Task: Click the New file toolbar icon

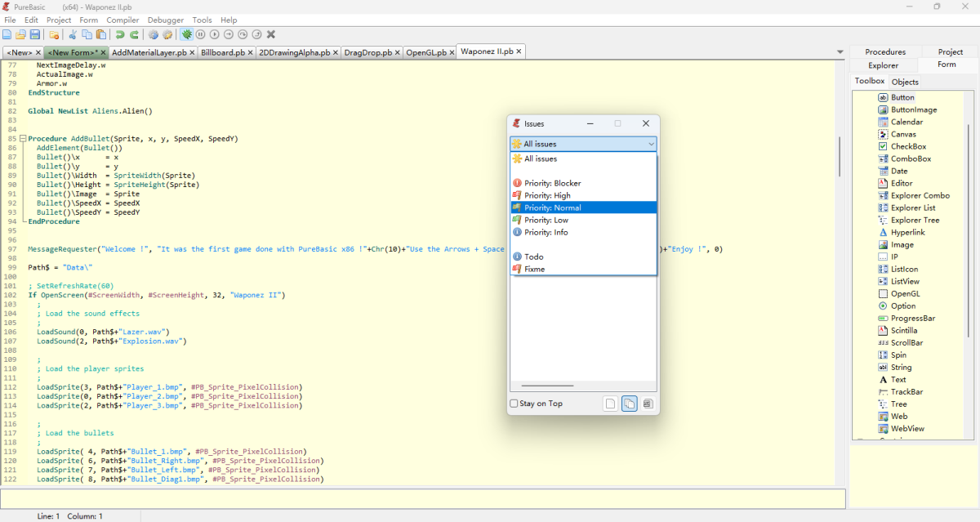Action: [7, 34]
